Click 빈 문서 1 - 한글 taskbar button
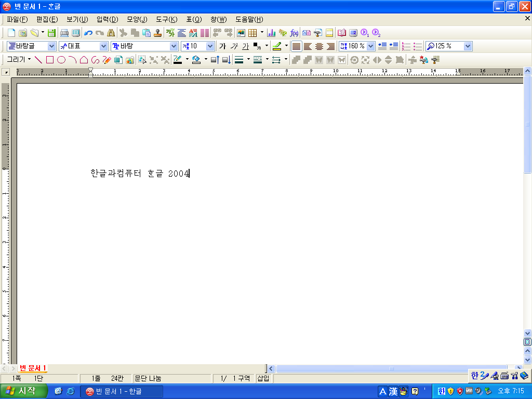The width and height of the screenshot is (532, 399). click(x=122, y=392)
